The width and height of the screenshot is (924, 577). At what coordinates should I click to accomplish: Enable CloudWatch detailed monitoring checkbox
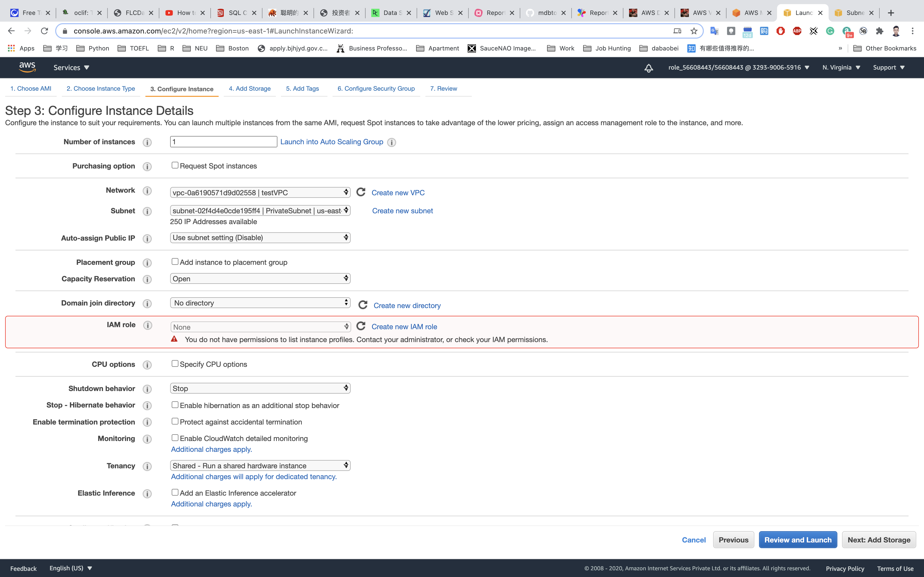click(x=175, y=438)
